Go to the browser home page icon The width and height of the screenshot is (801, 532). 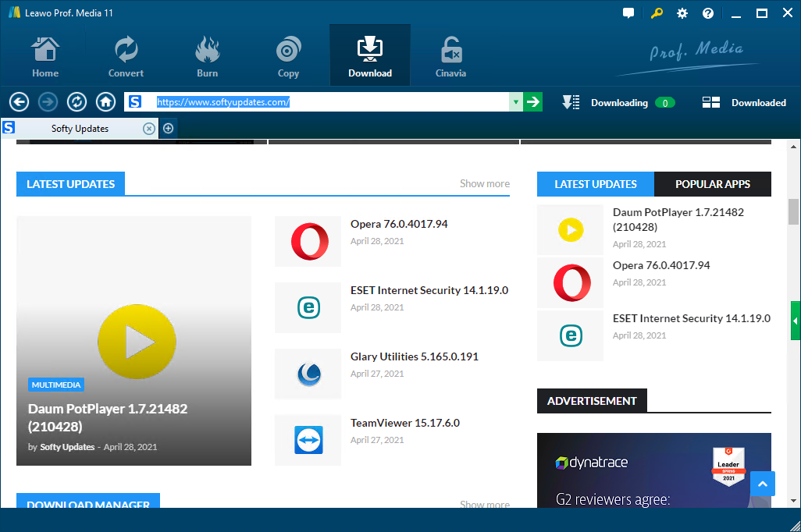[x=105, y=102]
